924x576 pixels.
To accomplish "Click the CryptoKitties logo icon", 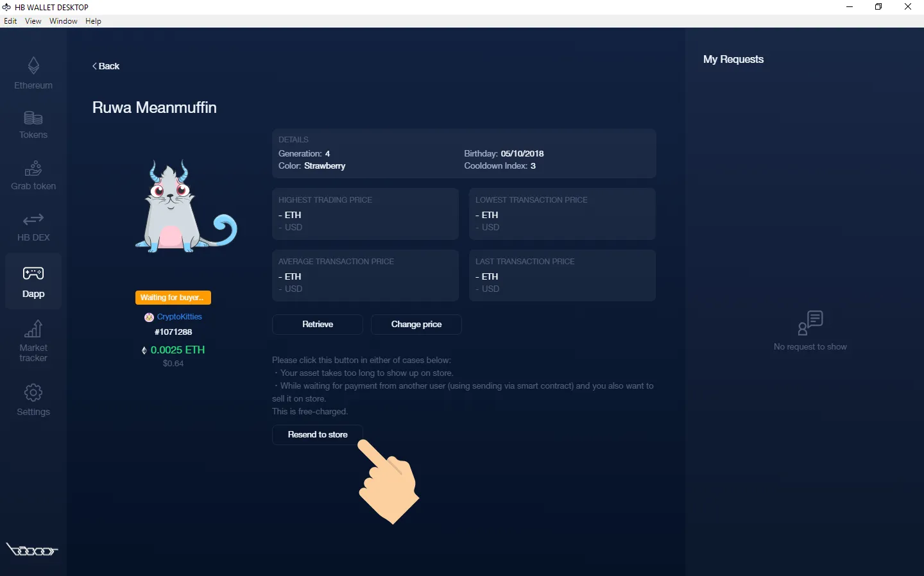I will coord(148,317).
